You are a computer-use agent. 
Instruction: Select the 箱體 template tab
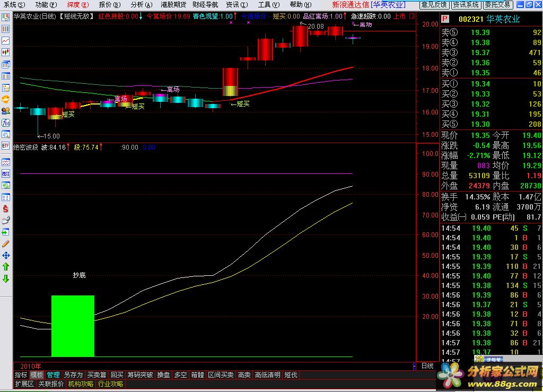[197, 374]
